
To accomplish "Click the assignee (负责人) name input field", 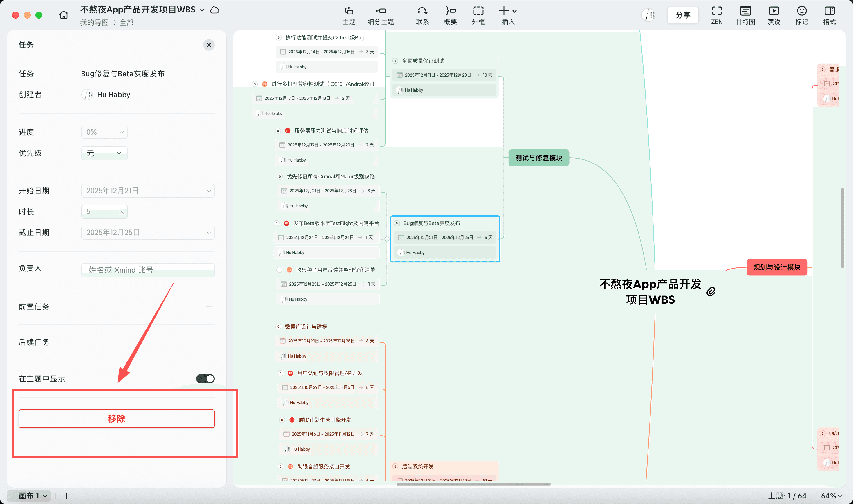I will point(148,270).
